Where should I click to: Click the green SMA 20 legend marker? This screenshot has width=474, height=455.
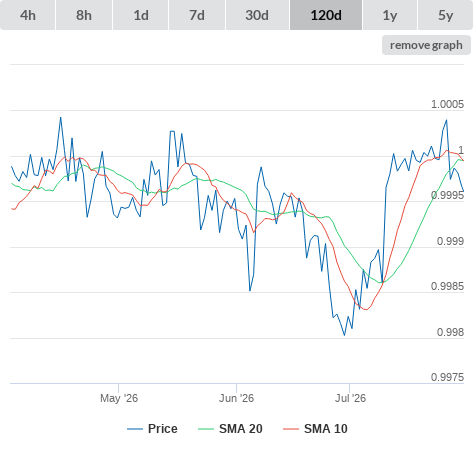point(206,429)
